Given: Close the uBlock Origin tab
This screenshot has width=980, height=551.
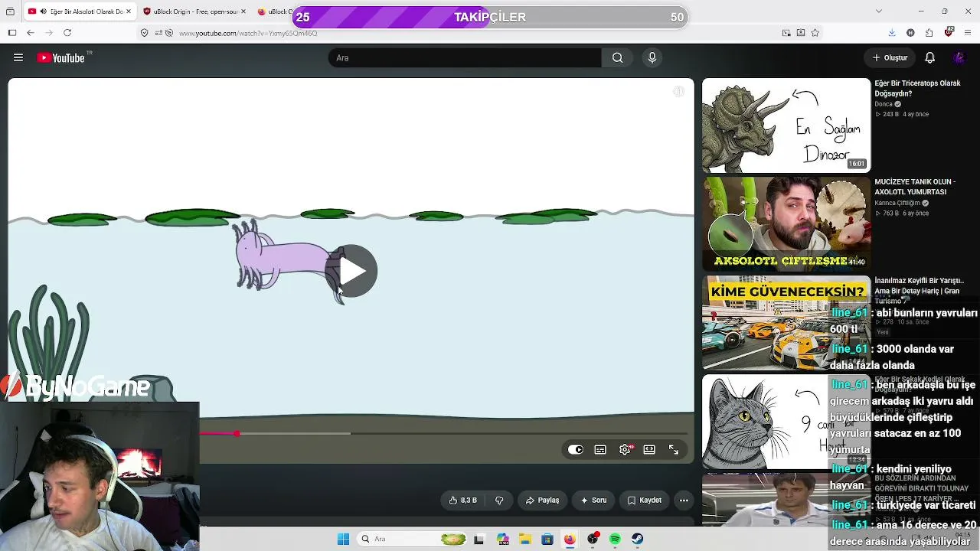Looking at the screenshot, I should (x=243, y=11).
